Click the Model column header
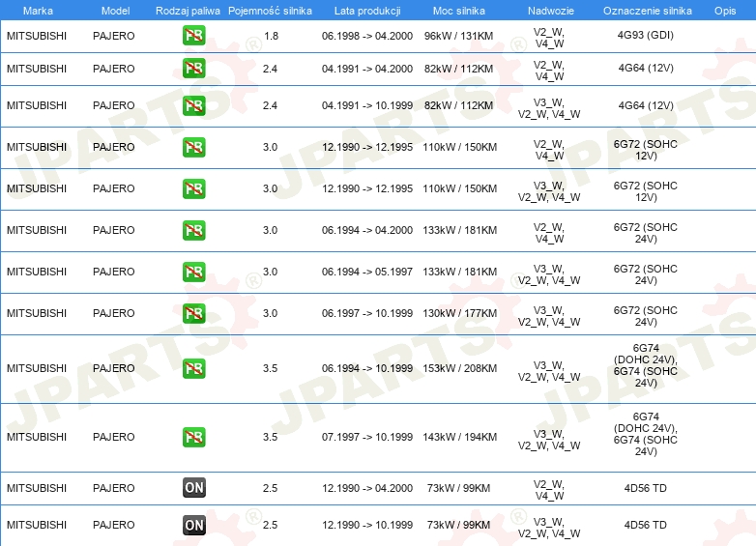Screen dimensions: 756x546 click(115, 11)
